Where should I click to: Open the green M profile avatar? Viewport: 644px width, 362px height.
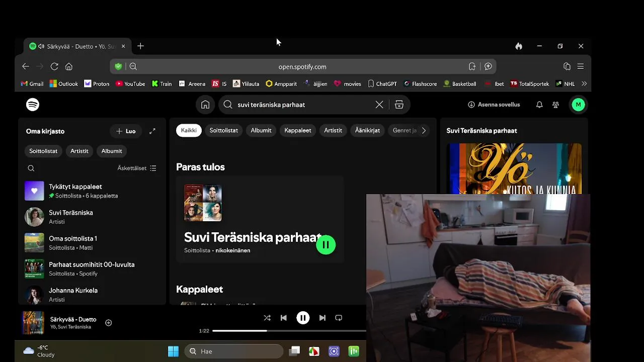click(578, 105)
